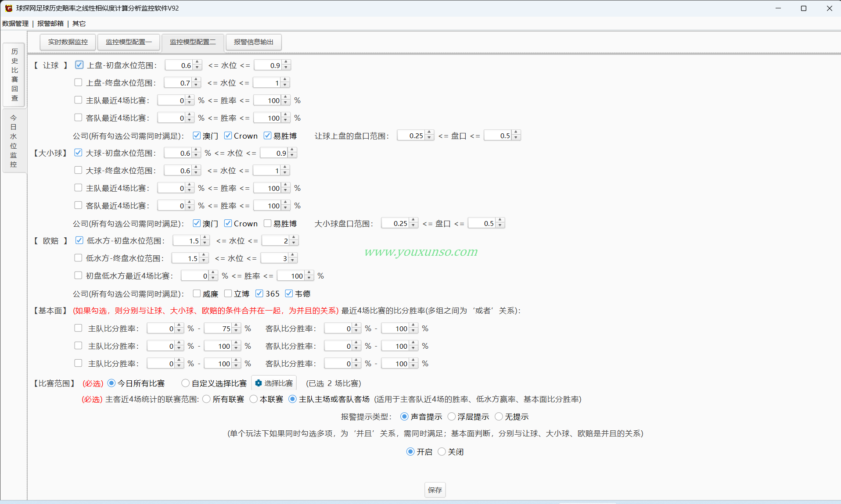
Task: Click 低水方-初盘 maximum field showing 2
Action: tap(276, 241)
